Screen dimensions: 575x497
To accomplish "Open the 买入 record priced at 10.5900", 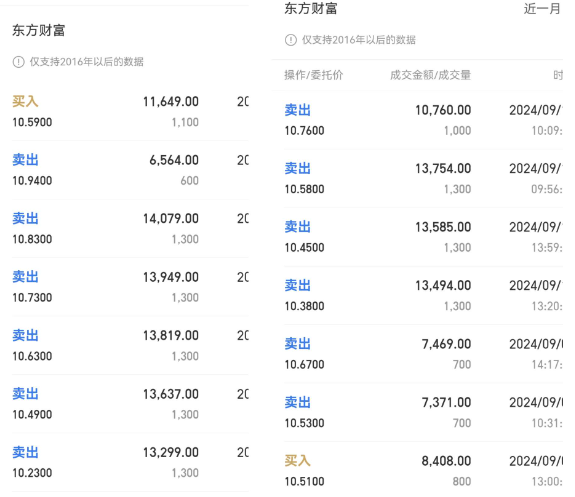I will tap(130, 111).
